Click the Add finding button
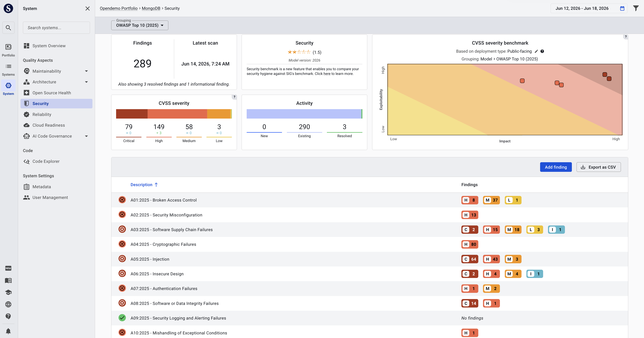The image size is (644, 338). [x=556, y=167]
